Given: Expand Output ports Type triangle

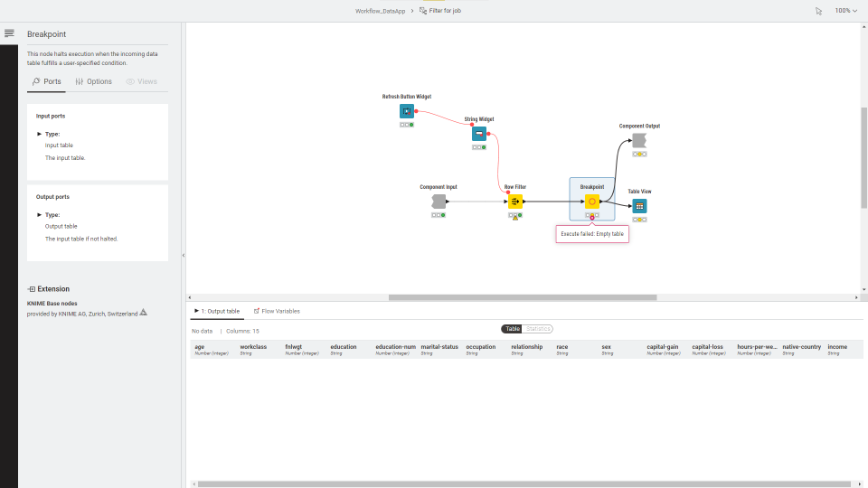Looking at the screenshot, I should pos(39,215).
